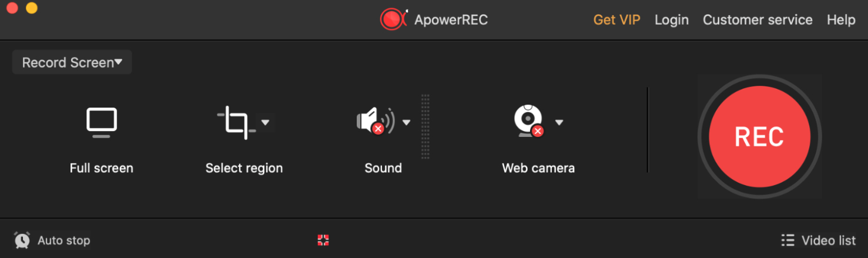Image resolution: width=868 pixels, height=258 pixels.
Task: Click the Select region crop icon
Action: coord(236,122)
